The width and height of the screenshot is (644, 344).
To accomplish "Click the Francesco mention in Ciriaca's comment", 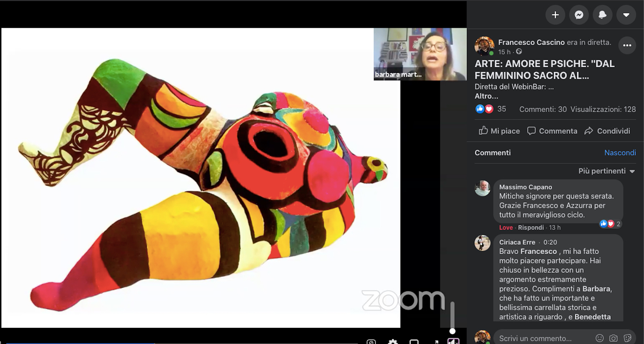I will pyautogui.click(x=538, y=251).
